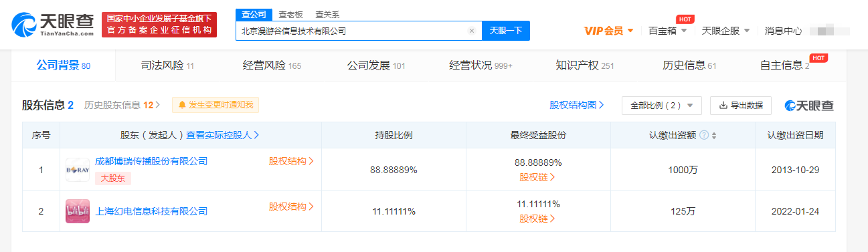868x252 pixels.
Task: Switch to 司法风险 tab
Action: tap(167, 66)
